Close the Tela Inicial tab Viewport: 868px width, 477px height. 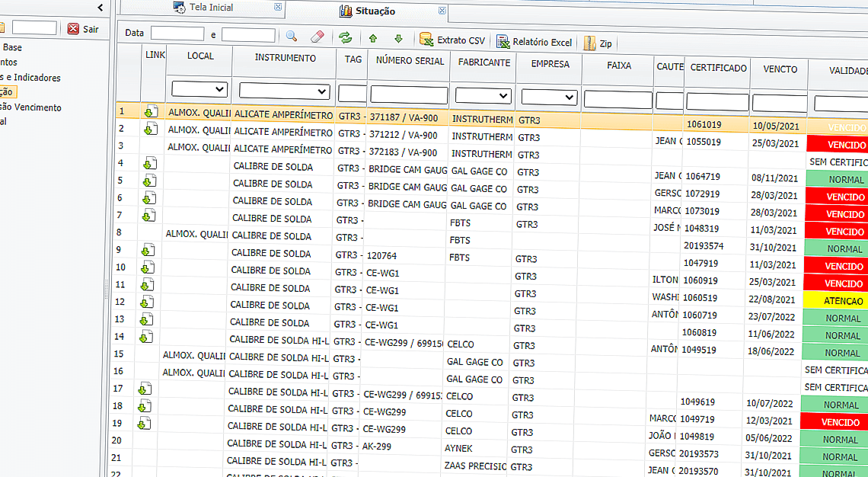tap(278, 8)
